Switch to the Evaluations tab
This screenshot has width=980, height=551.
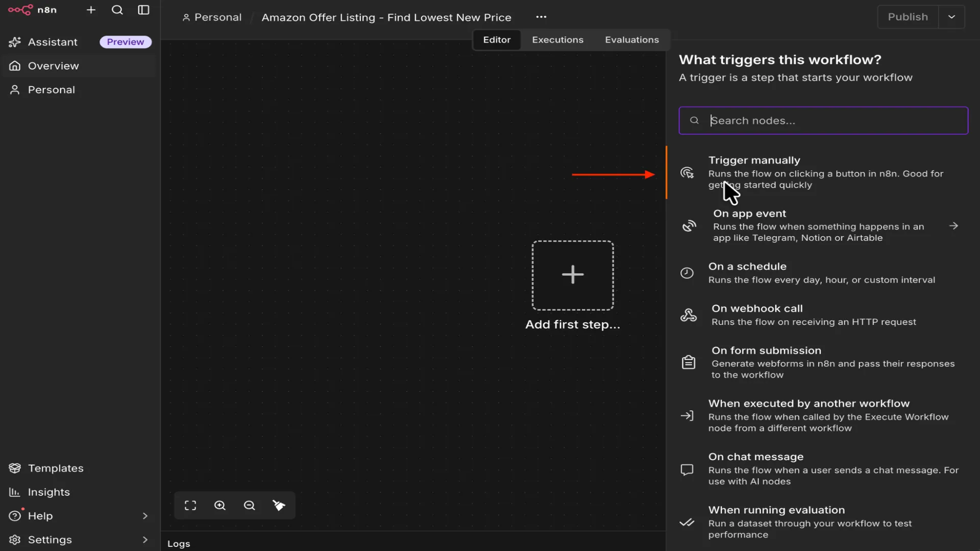pos(632,40)
